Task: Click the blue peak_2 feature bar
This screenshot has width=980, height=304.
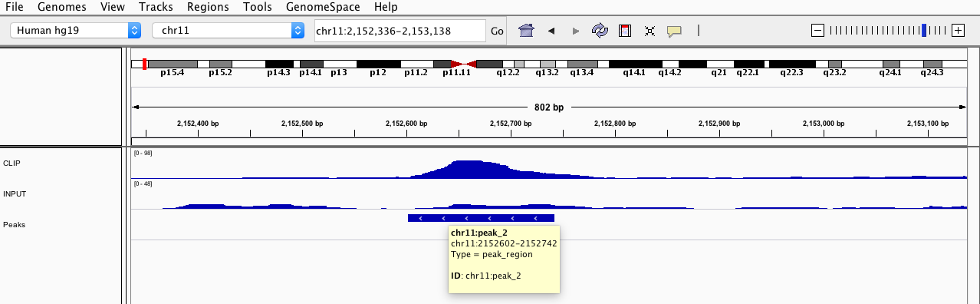Action: click(x=481, y=218)
